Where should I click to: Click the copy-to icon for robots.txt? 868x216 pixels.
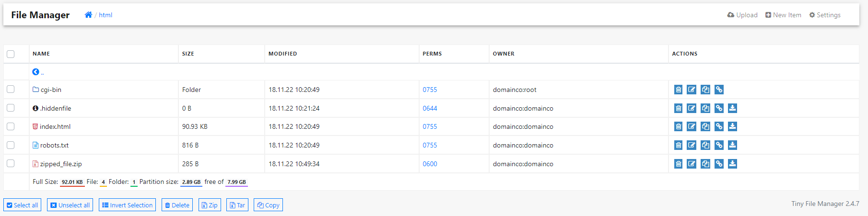[x=705, y=145]
